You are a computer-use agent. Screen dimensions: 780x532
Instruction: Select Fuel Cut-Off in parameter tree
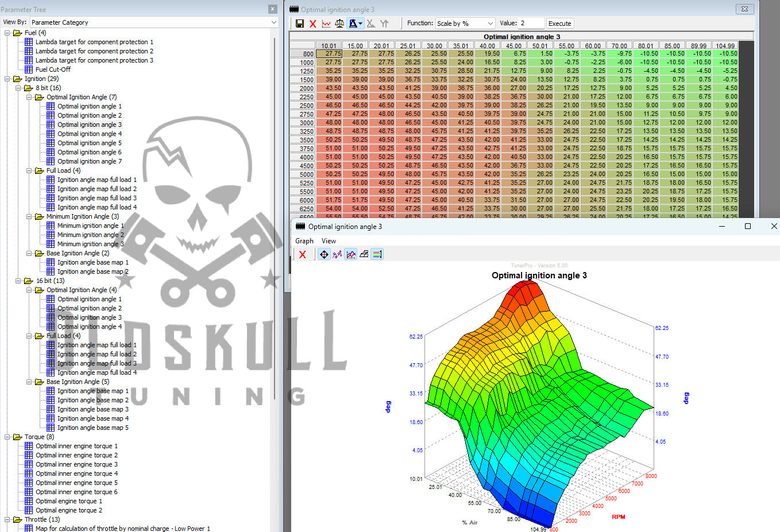coord(53,69)
